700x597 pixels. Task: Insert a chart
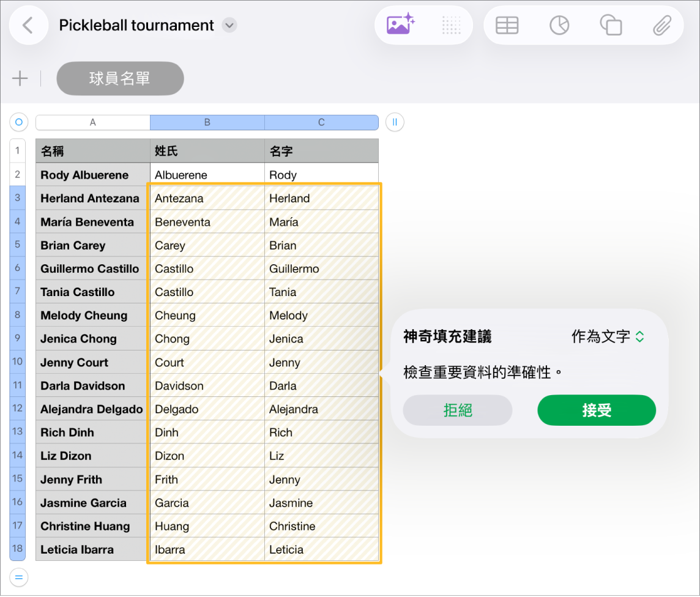tap(559, 25)
